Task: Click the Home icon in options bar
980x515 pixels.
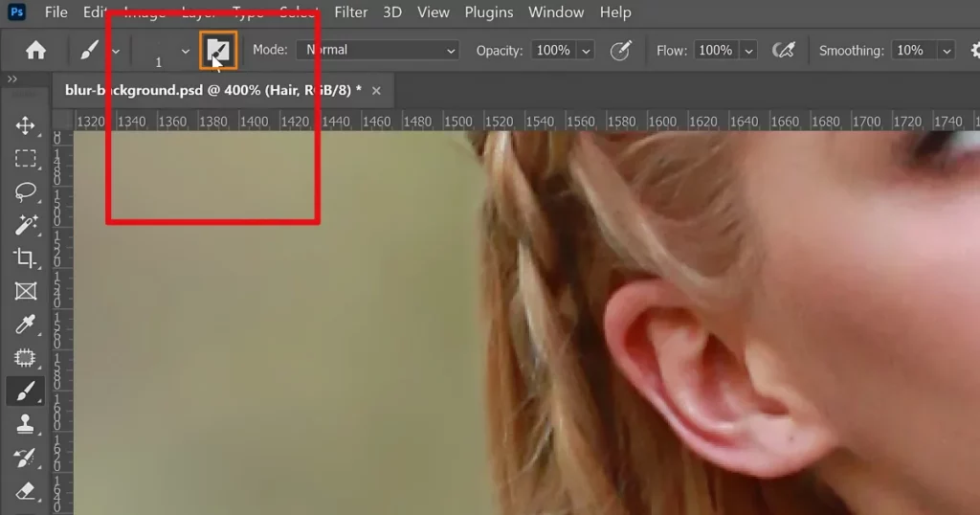Action: pyautogui.click(x=35, y=50)
